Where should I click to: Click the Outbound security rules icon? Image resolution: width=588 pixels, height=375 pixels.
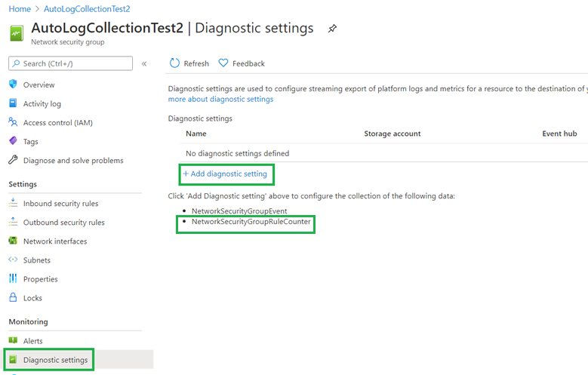(13, 222)
